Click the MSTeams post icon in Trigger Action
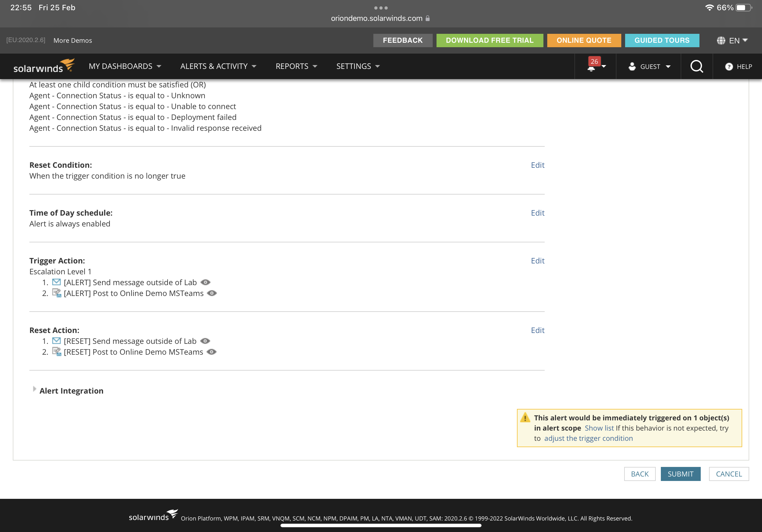The height and width of the screenshot is (532, 762). pos(56,293)
